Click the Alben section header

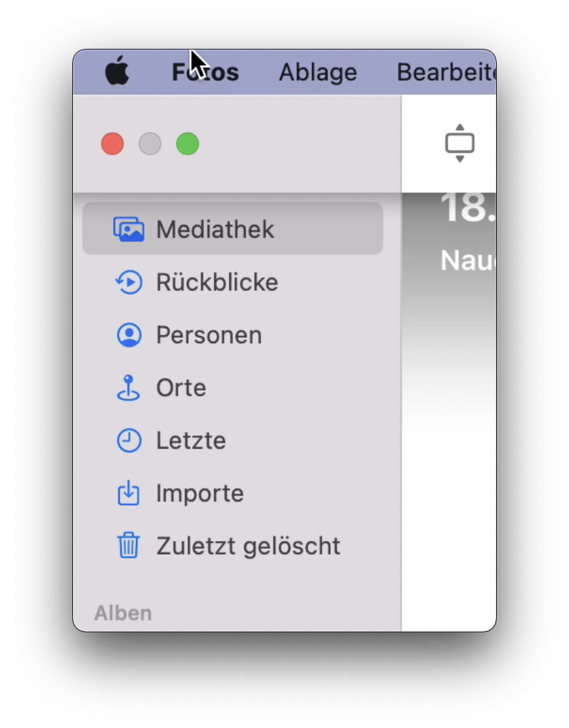point(123,613)
